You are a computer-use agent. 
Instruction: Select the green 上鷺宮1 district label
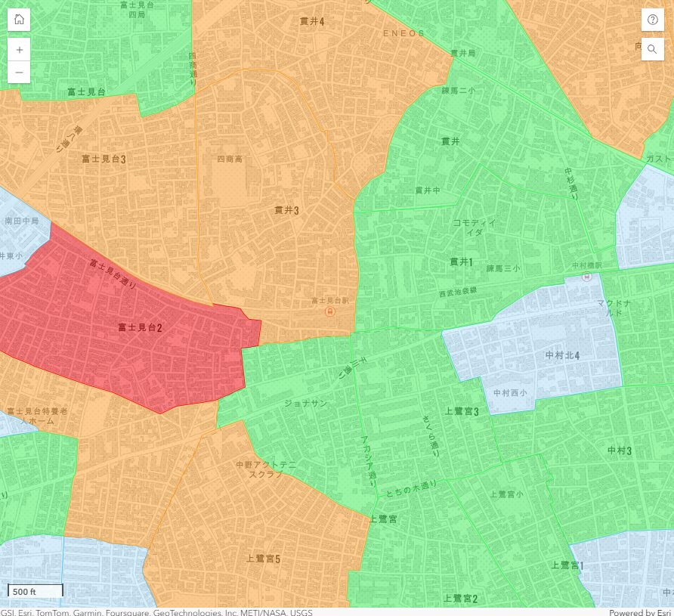point(567,565)
